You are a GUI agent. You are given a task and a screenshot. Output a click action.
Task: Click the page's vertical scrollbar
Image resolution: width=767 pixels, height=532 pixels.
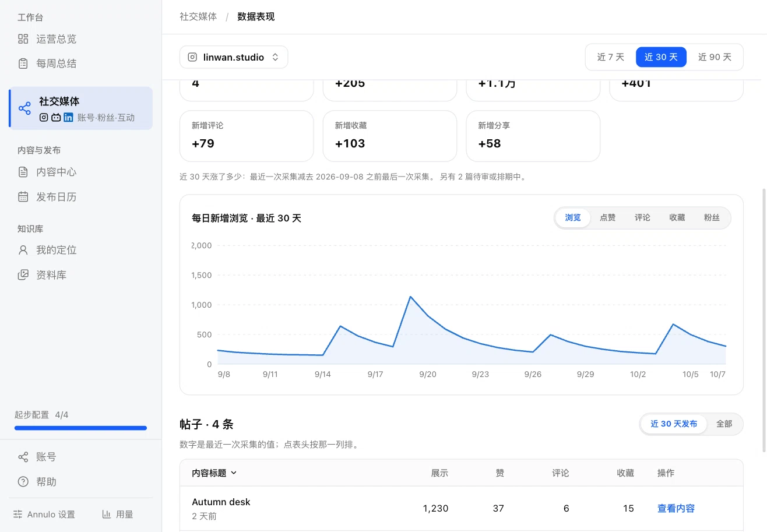click(x=764, y=319)
